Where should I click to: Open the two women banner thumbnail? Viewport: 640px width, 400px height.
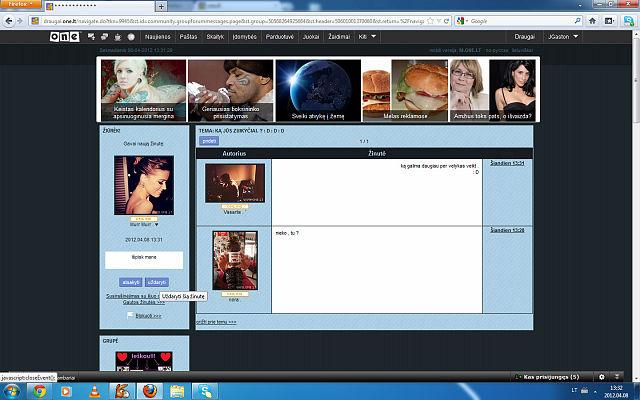coord(493,90)
